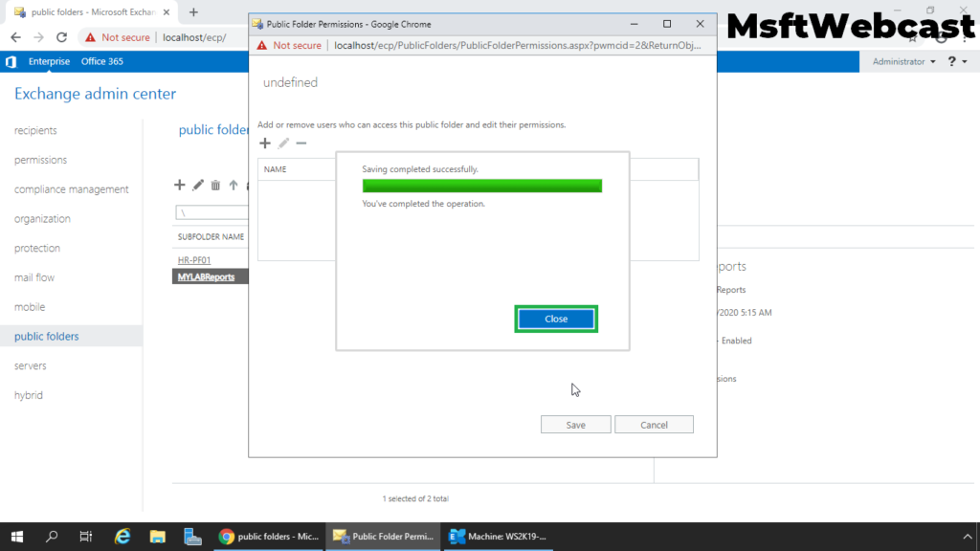
Task: Switch to Enterprise tab in top bar
Action: tap(50, 61)
